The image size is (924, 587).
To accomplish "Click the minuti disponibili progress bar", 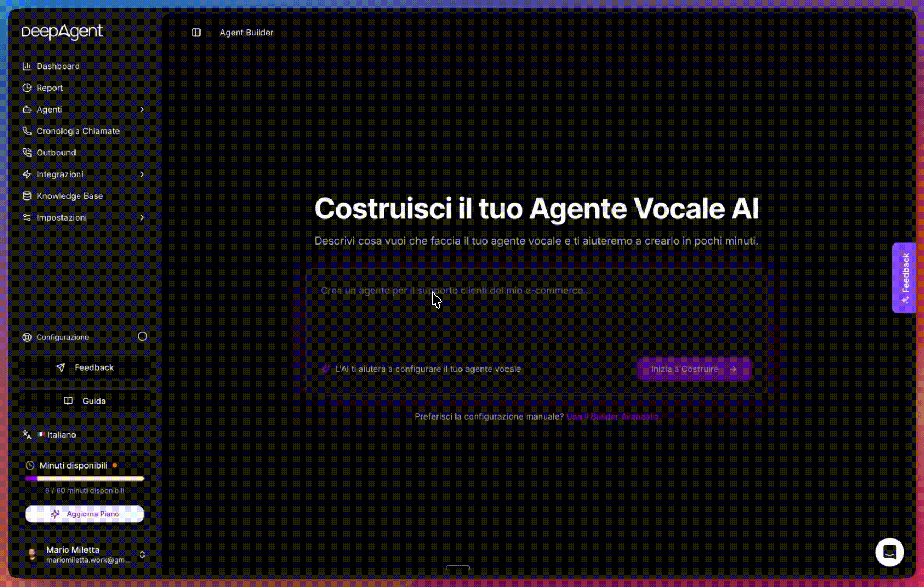I will [84, 478].
